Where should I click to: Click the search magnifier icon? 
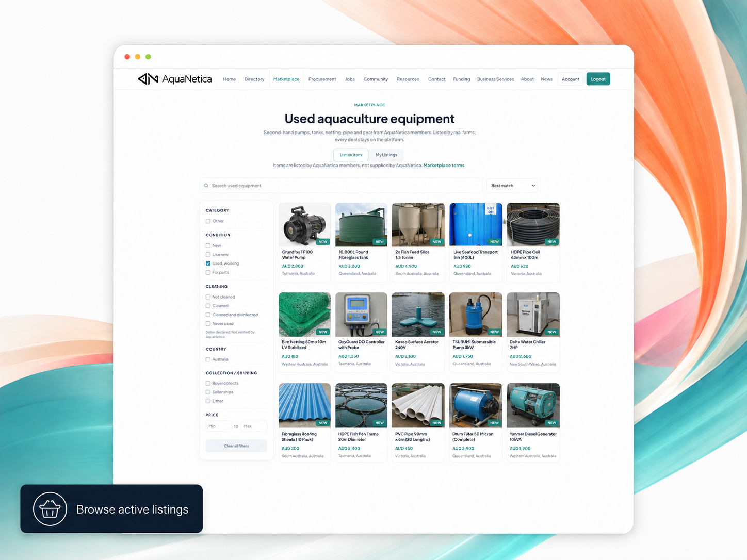(x=206, y=186)
